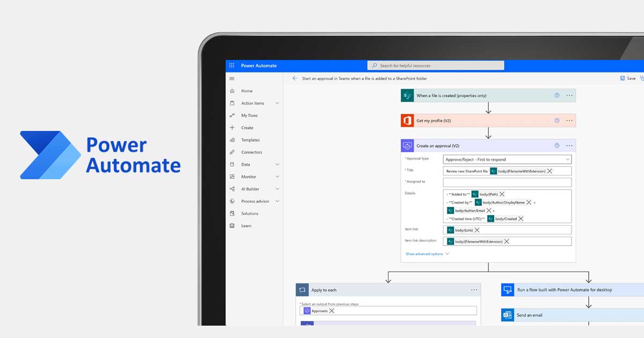Click Search for helpful resources box
This screenshot has height=338, width=644.
tap(436, 65)
